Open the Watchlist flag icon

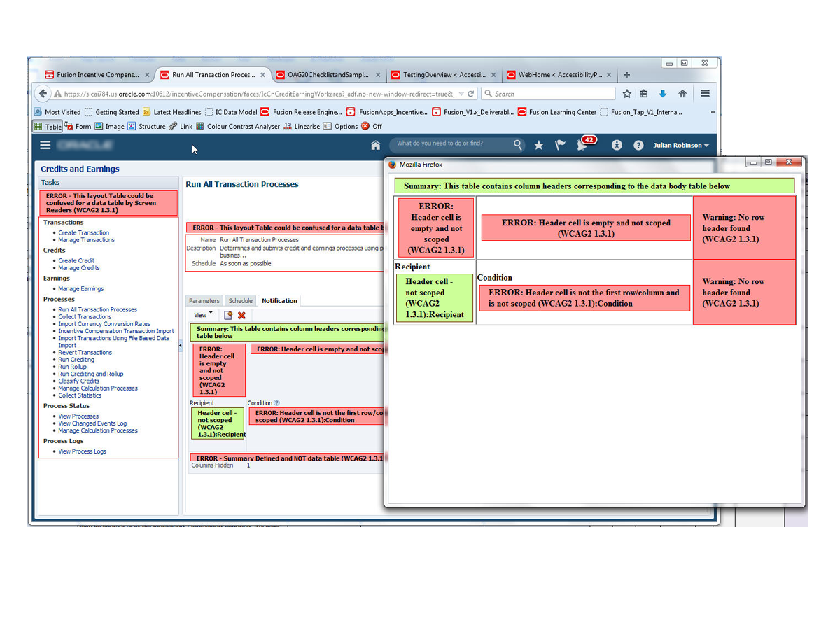tap(560, 145)
